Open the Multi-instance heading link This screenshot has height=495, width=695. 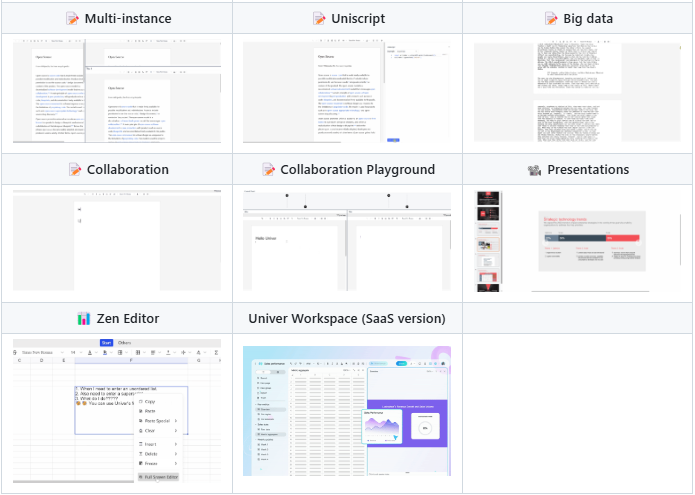point(128,19)
